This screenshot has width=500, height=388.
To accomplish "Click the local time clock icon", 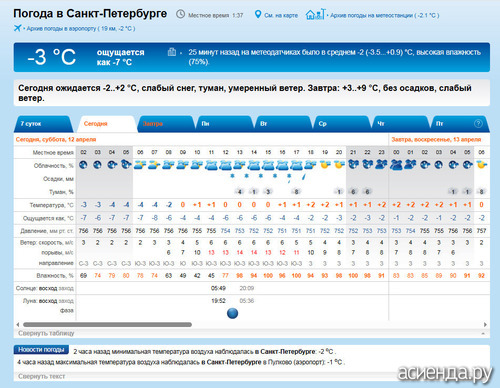I will pyautogui.click(x=180, y=14).
